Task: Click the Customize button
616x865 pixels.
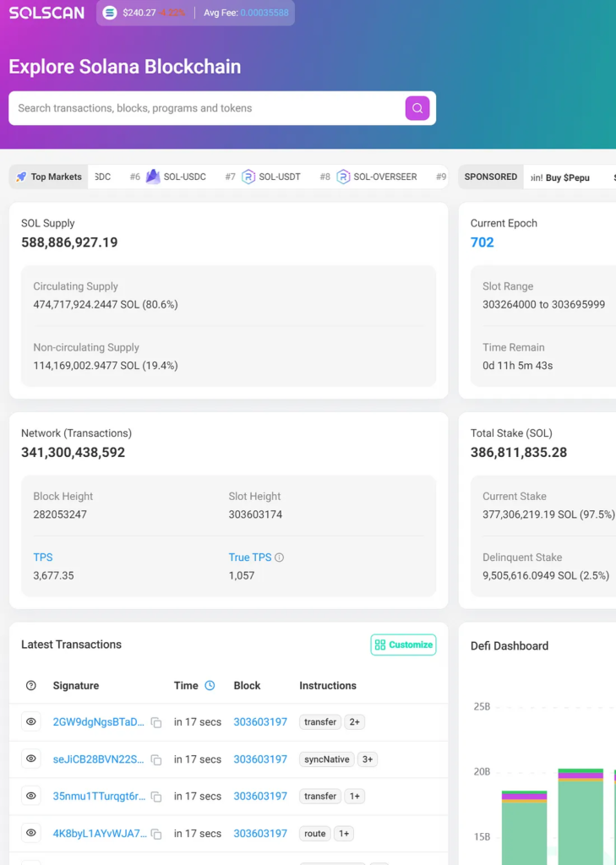Action: pos(403,645)
